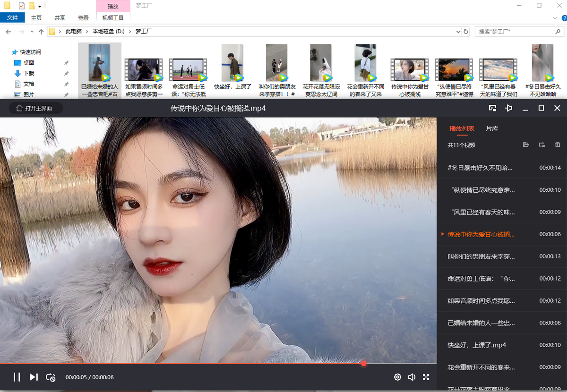Open the timed stop clock icon

(51, 377)
